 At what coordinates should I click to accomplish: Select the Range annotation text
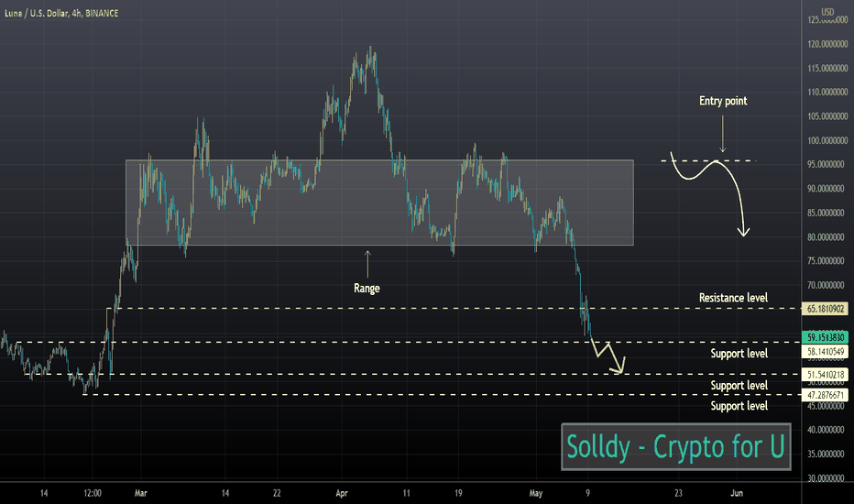pos(367,289)
